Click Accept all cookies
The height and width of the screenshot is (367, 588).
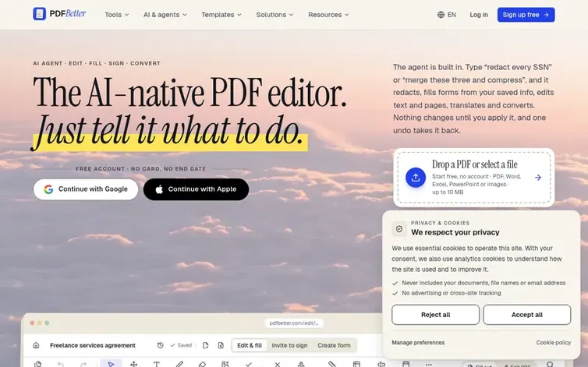[527, 315]
